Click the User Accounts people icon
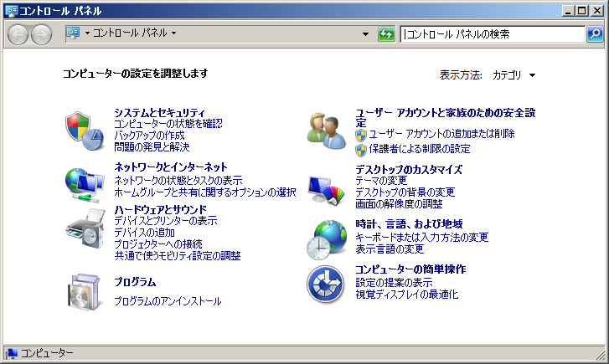 coord(326,130)
